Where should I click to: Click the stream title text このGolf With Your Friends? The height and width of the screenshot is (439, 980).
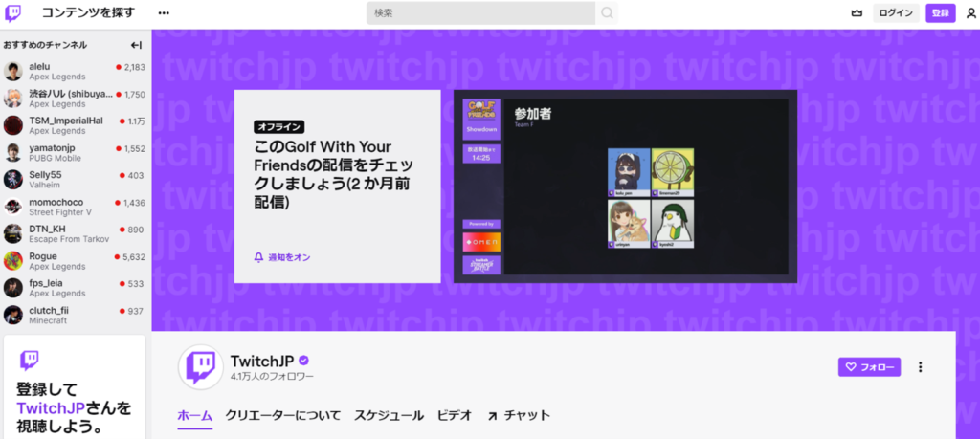click(336, 175)
